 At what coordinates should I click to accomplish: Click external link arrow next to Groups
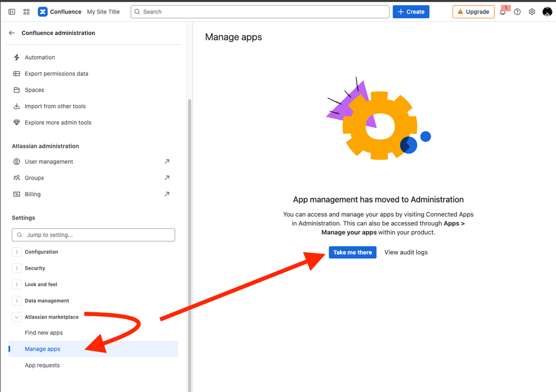tap(166, 178)
